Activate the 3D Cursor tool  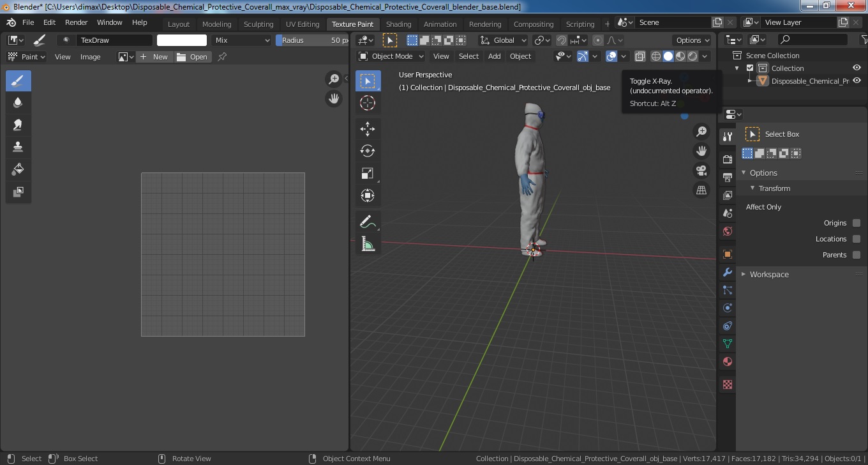pos(368,103)
